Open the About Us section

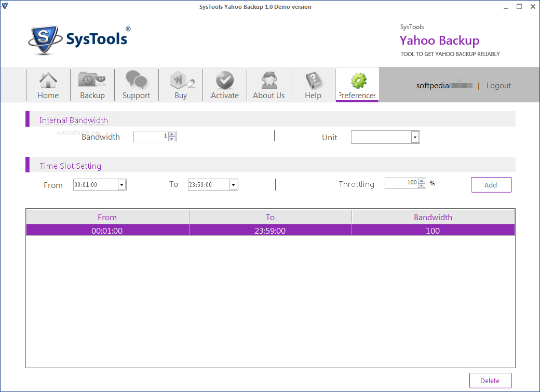(x=268, y=85)
